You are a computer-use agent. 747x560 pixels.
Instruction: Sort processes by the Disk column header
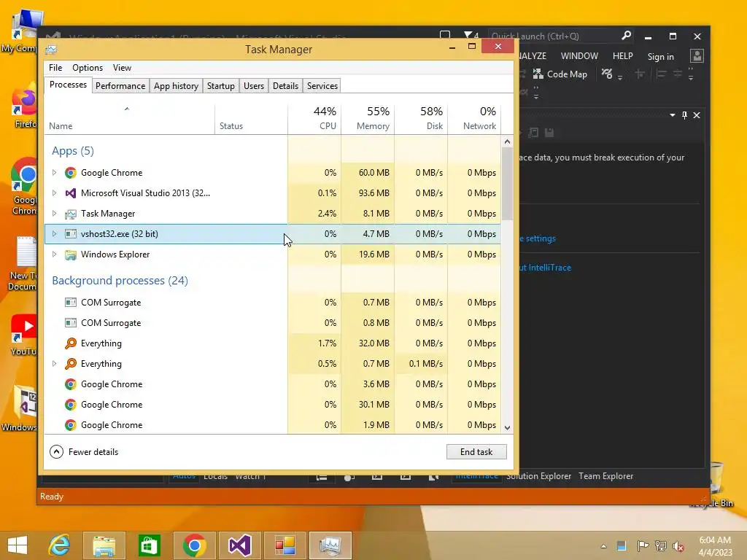click(x=421, y=118)
